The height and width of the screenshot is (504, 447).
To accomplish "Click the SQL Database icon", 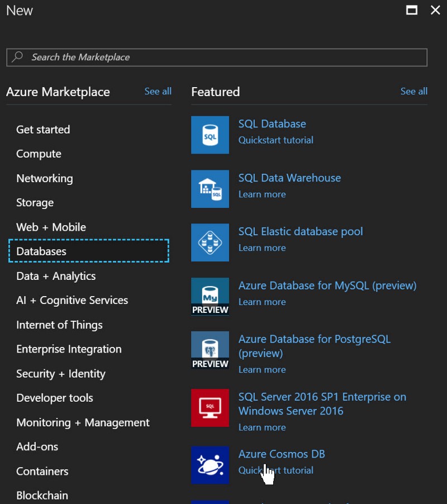I will (x=210, y=135).
